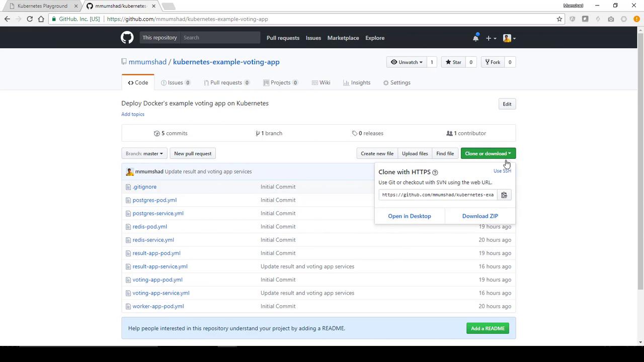
Task: Open result-app-pod.yml file
Action: pyautogui.click(x=156, y=253)
